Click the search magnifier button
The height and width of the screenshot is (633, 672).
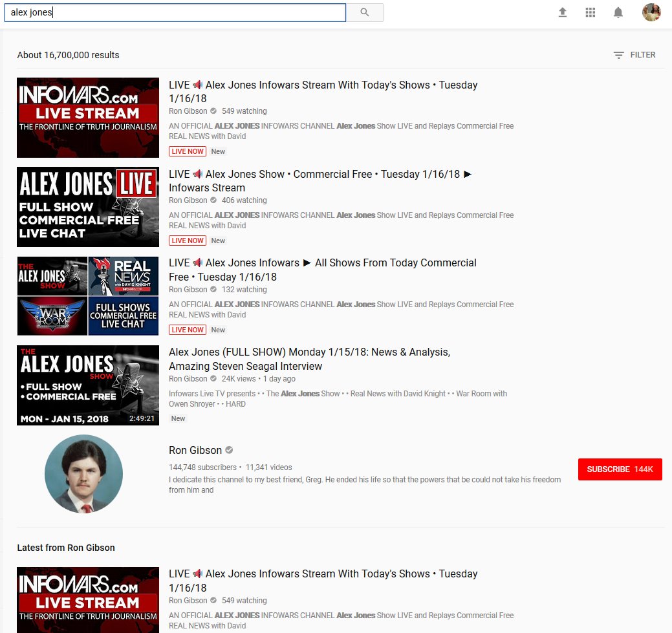365,12
